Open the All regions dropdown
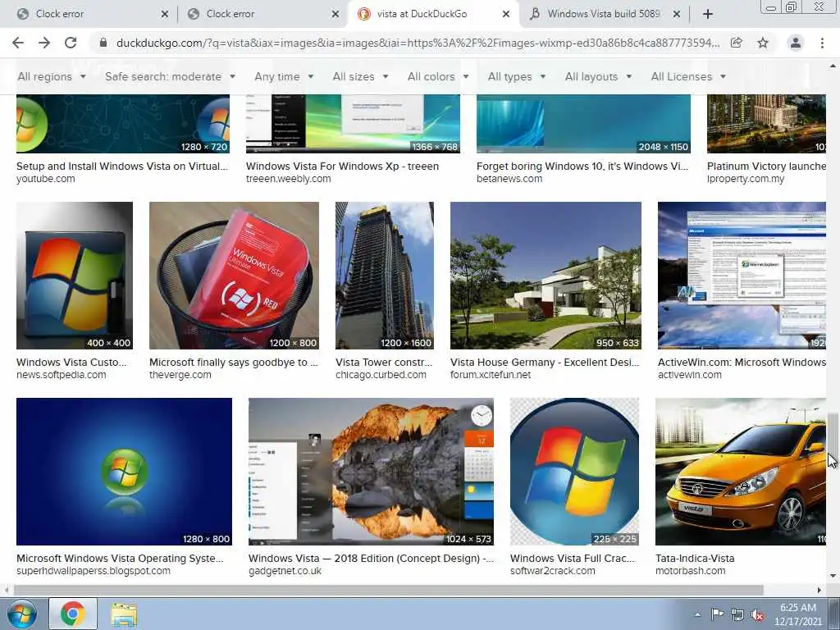The height and width of the screenshot is (630, 840). pos(52,76)
